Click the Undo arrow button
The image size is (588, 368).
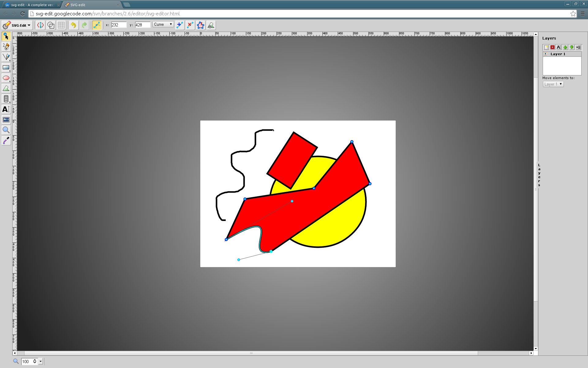[73, 25]
